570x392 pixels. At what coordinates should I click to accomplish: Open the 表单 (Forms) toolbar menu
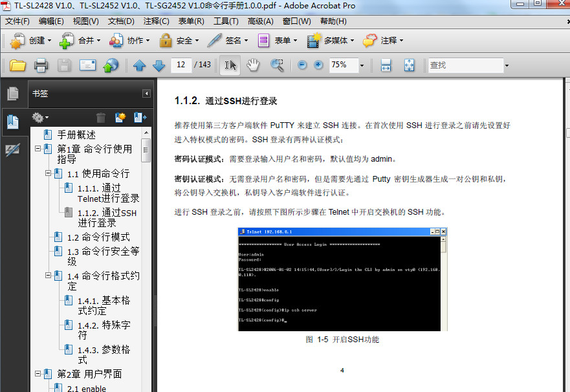(277, 40)
